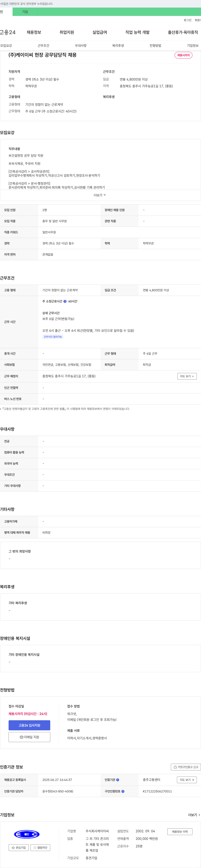
Task: Click the 주식회사케이이씨 company name
Action: coord(97,831)
